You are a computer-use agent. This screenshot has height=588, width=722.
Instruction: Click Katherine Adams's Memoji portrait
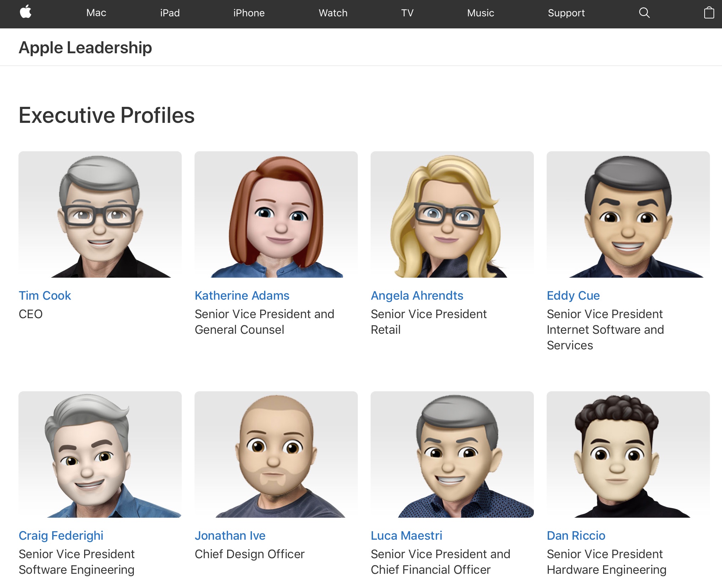point(276,214)
